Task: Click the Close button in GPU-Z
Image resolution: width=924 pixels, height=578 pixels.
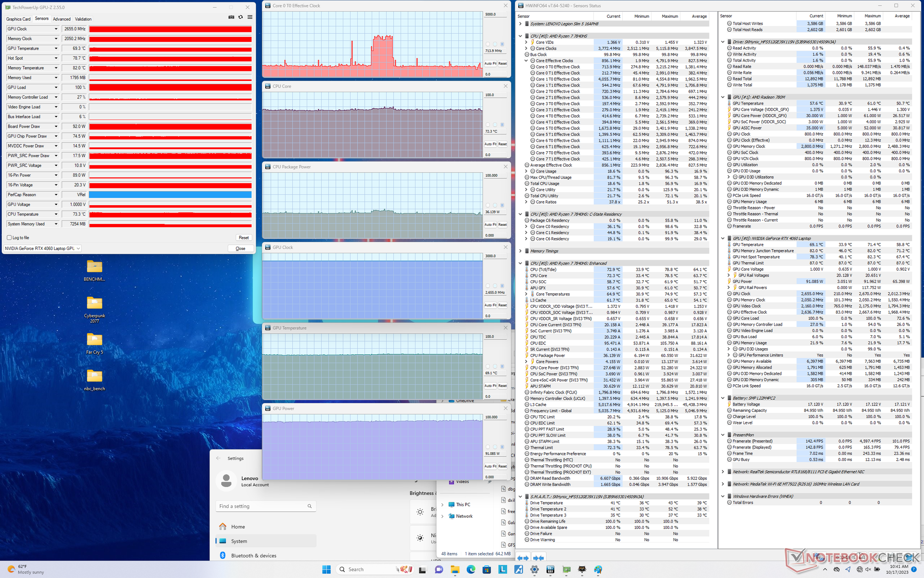Action: click(x=240, y=249)
